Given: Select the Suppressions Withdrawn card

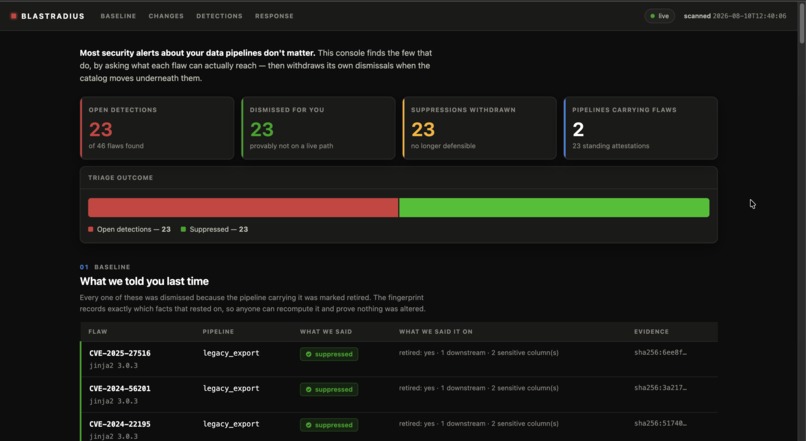Looking at the screenshot, I should click(480, 128).
